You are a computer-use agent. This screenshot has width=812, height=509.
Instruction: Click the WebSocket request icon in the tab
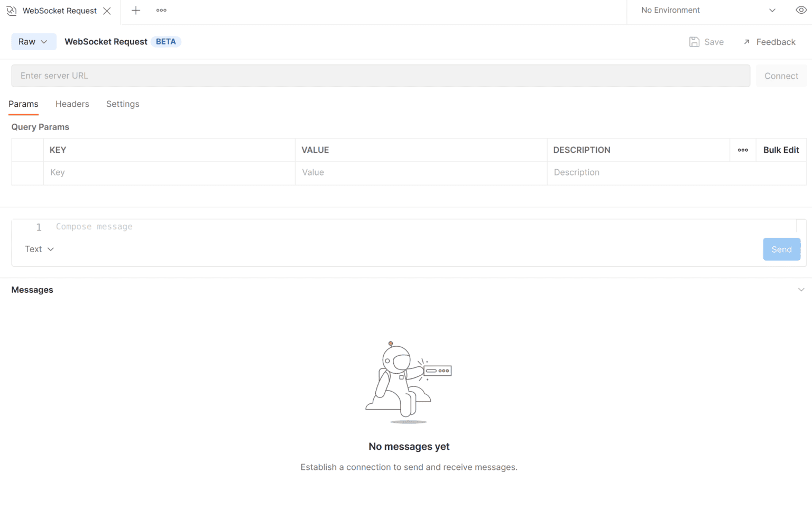pyautogui.click(x=11, y=11)
